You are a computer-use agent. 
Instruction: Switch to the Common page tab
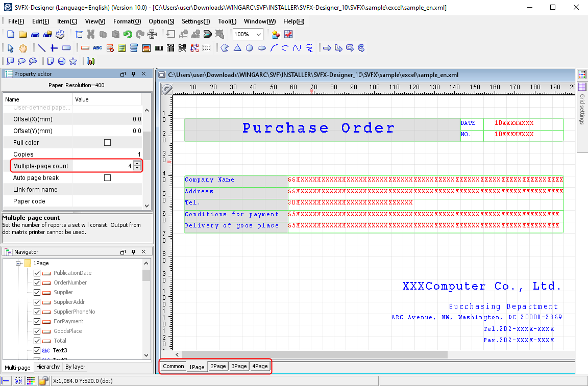click(x=173, y=366)
